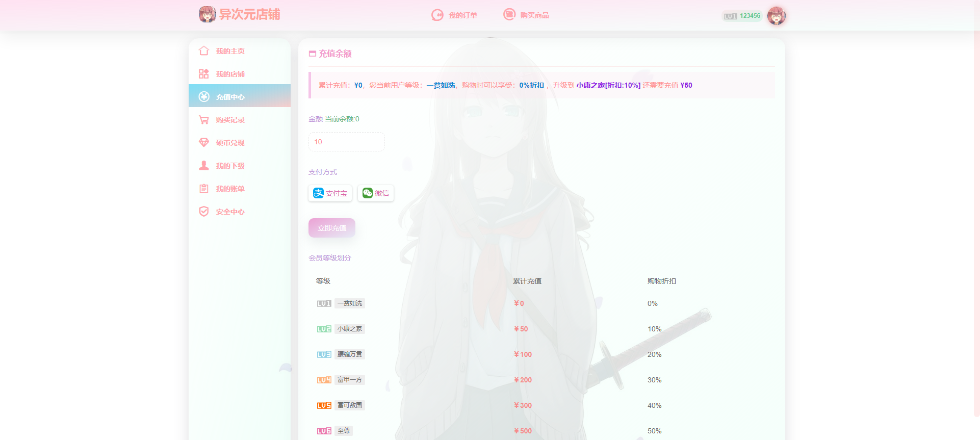Open 购买记录 in sidebar
Screen dimensions: 980x440
coord(240,120)
